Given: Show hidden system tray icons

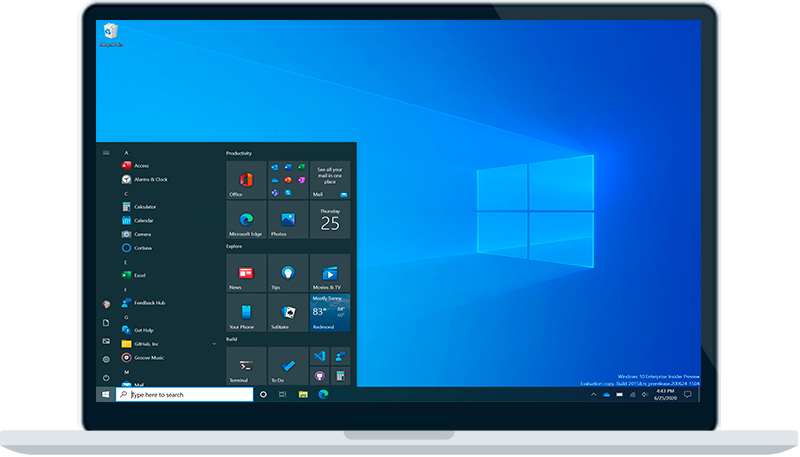Looking at the screenshot, I should coord(593,394).
